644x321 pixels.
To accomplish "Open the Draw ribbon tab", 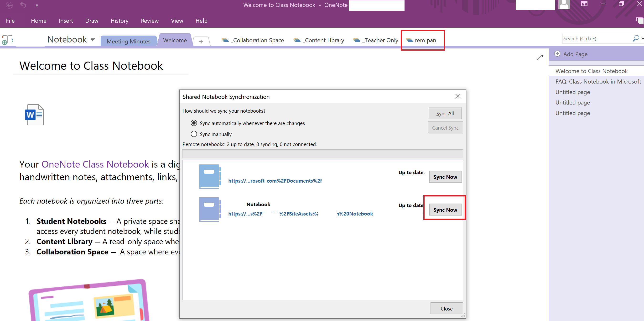I will pos(92,21).
